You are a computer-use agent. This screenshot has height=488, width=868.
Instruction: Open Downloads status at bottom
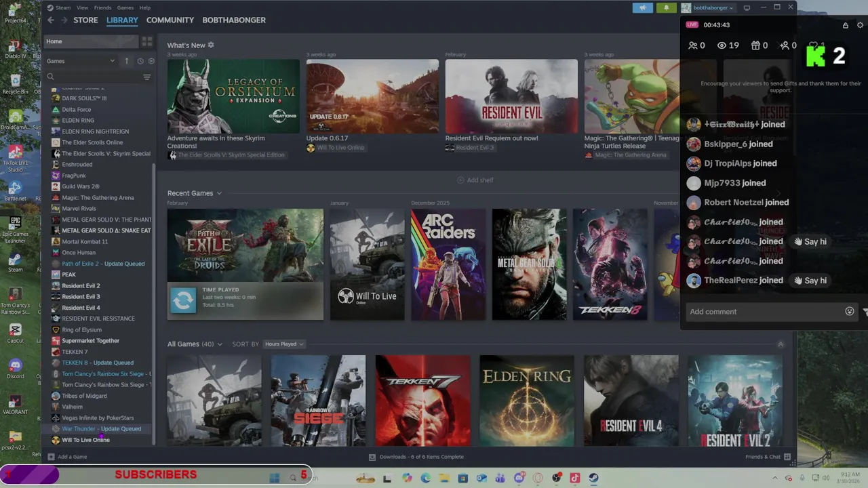click(416, 457)
